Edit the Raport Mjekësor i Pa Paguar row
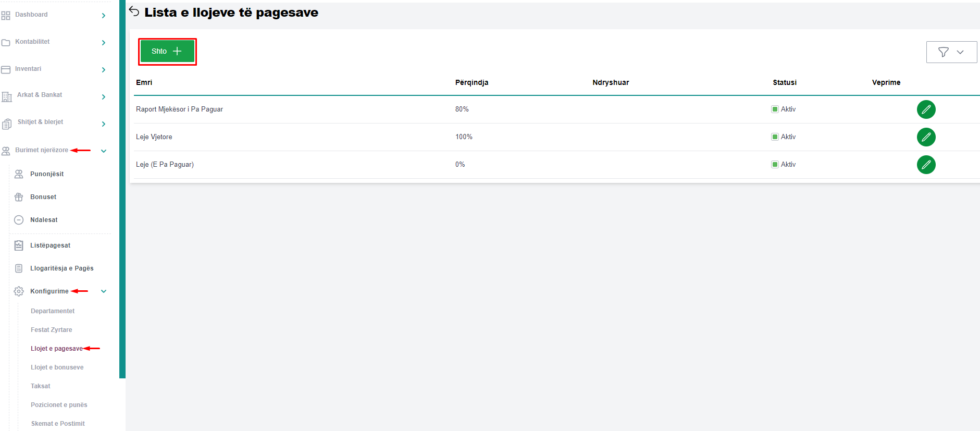Image resolution: width=980 pixels, height=431 pixels. pyautogui.click(x=926, y=109)
